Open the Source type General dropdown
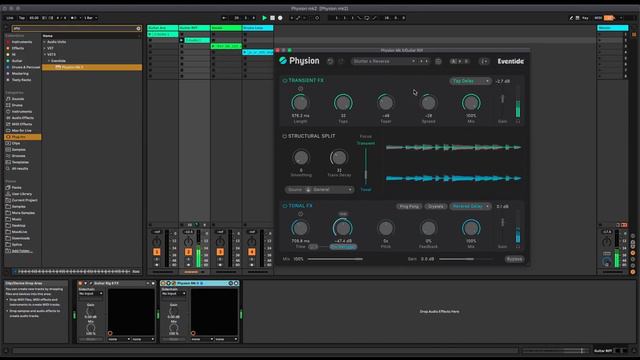The width and height of the screenshot is (640, 360). [319, 190]
